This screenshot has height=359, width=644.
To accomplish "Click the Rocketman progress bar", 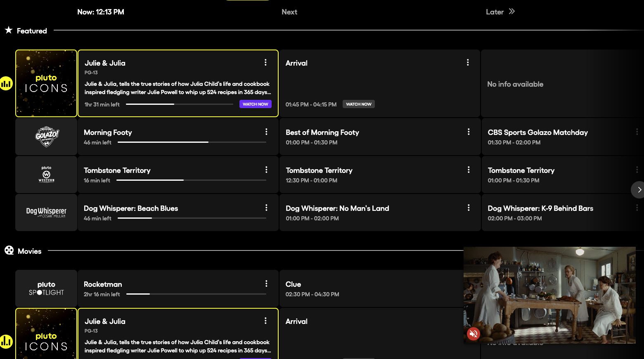I will click(x=196, y=294).
